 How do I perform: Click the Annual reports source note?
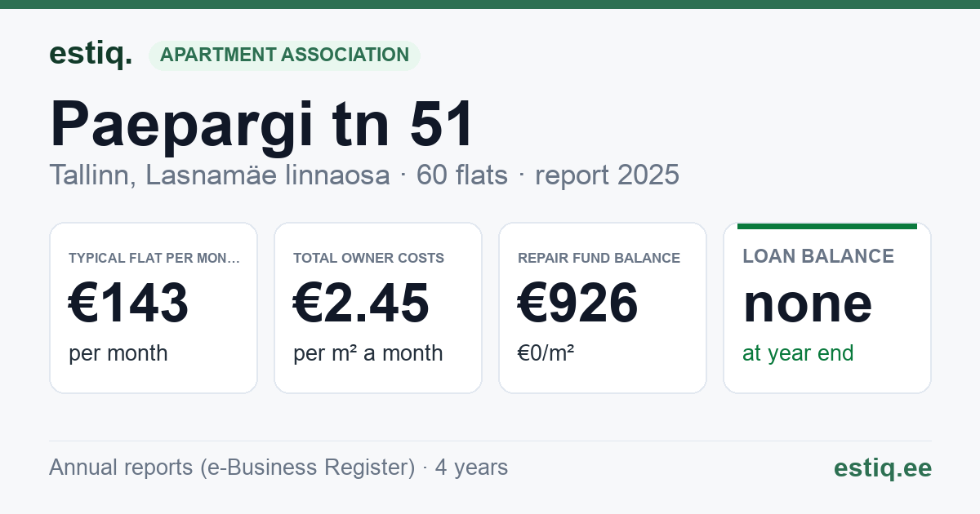coord(278,467)
